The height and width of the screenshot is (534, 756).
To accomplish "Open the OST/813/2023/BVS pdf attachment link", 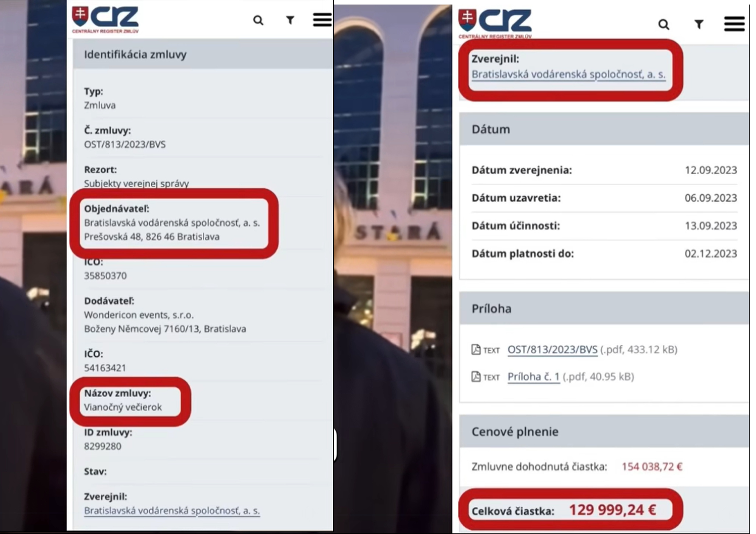I will coord(552,349).
